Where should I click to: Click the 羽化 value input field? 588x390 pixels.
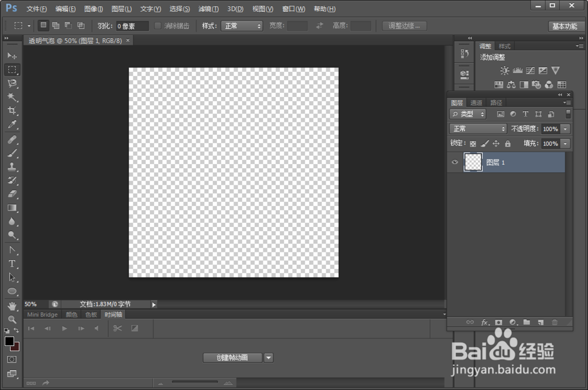[132, 25]
